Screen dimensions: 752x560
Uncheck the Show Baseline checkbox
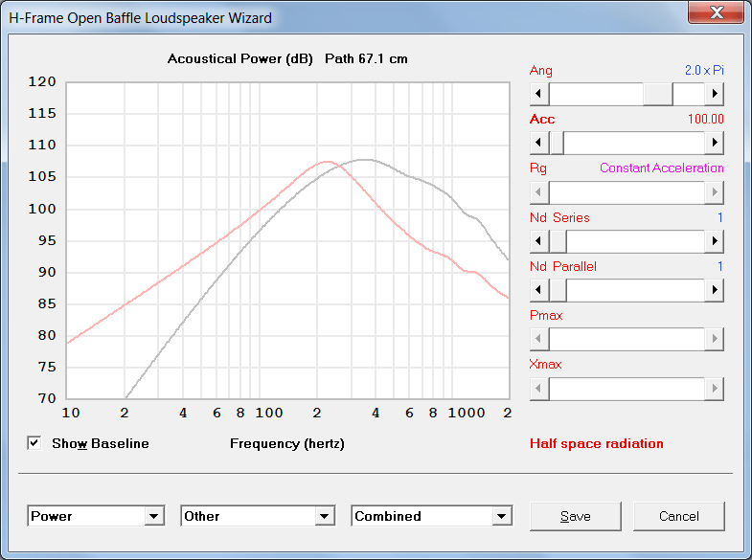(34, 443)
